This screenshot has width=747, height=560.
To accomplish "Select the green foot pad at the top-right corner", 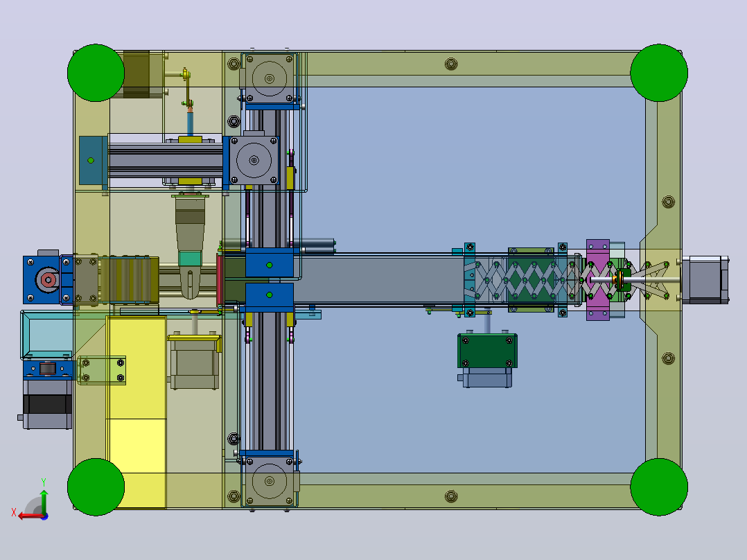I will tap(659, 73).
